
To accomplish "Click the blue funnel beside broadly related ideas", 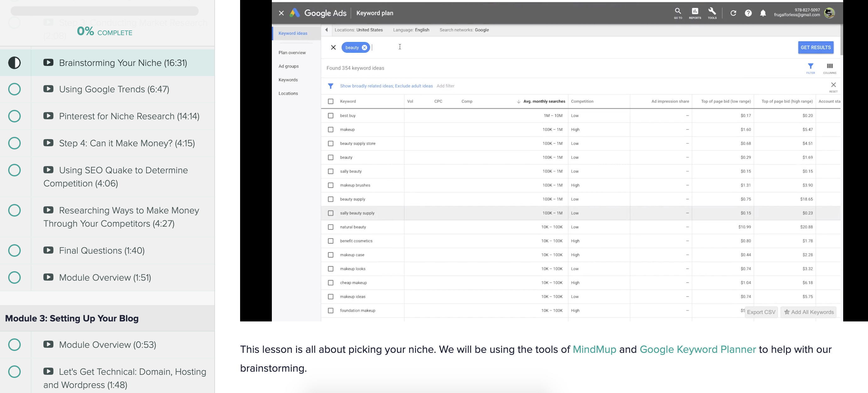I will [331, 86].
